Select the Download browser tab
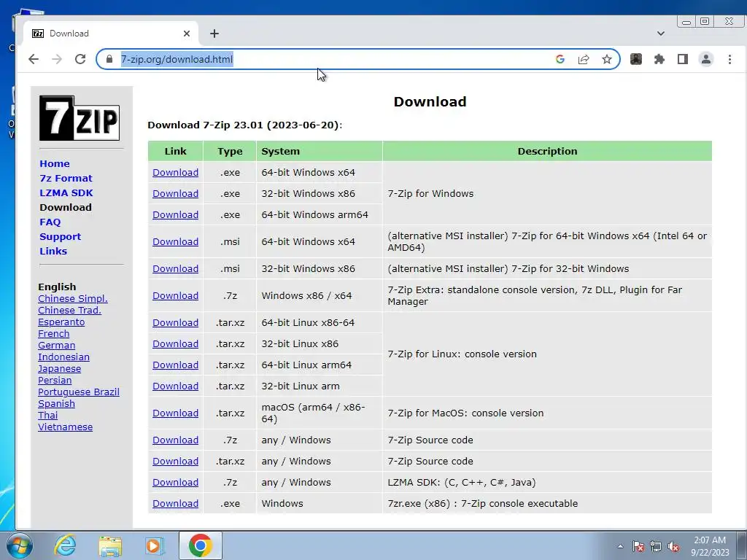 pyautogui.click(x=111, y=34)
